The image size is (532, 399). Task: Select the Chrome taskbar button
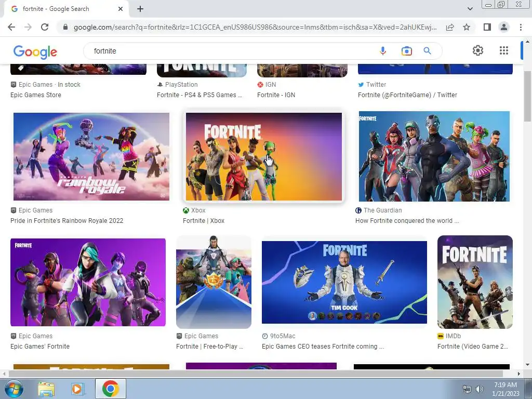111,389
